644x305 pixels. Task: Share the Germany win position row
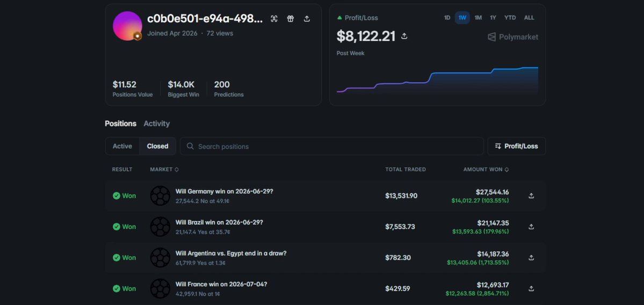531,196
